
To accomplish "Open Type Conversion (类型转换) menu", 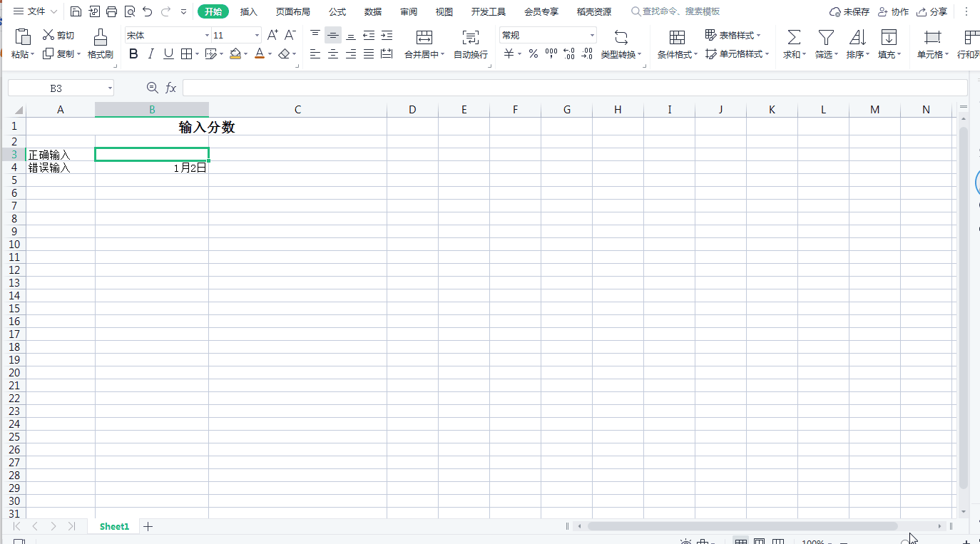I will click(x=621, y=43).
